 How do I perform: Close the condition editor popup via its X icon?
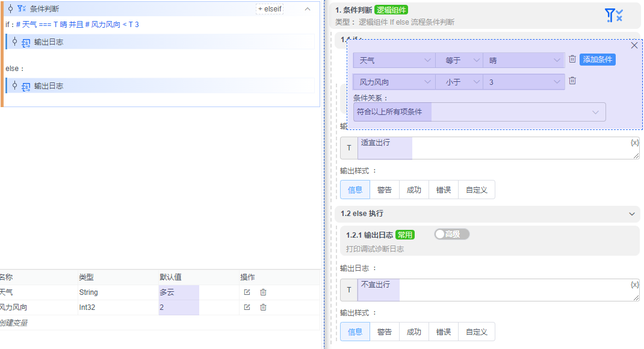tap(634, 45)
